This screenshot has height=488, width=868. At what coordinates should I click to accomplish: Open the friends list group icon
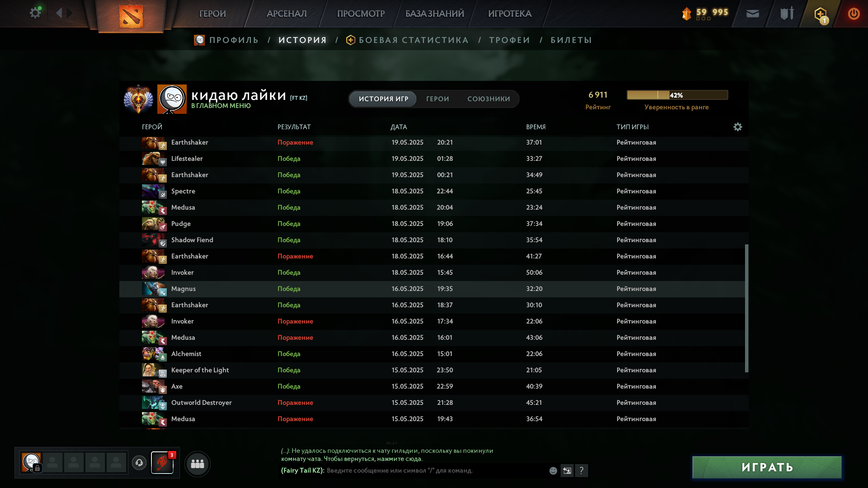pos(198,464)
